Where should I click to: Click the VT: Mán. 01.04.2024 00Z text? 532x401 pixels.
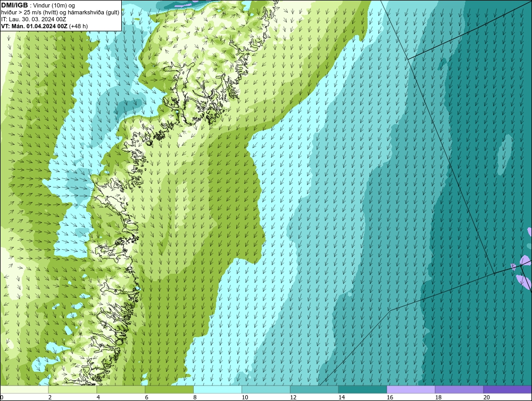pos(34,26)
